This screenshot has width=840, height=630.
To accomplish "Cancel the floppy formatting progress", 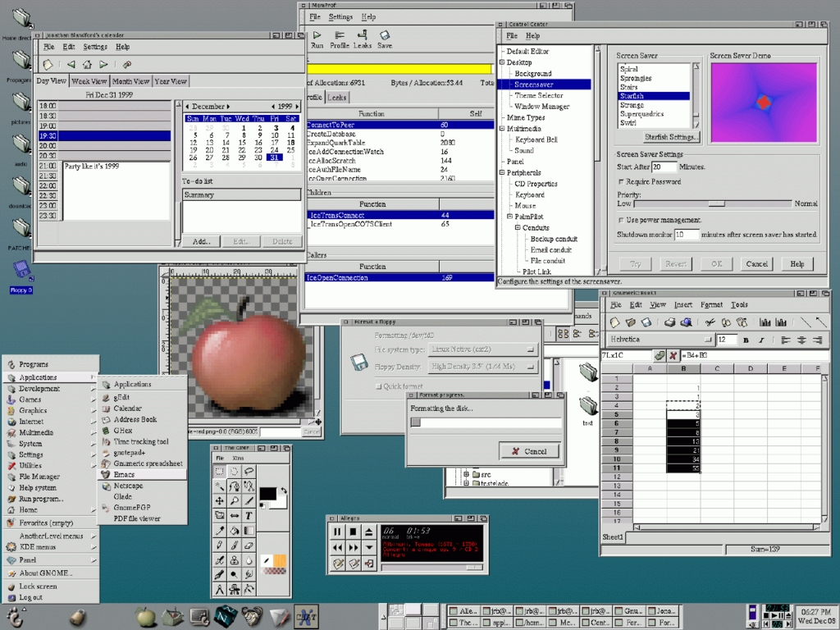I will pyautogui.click(x=530, y=450).
